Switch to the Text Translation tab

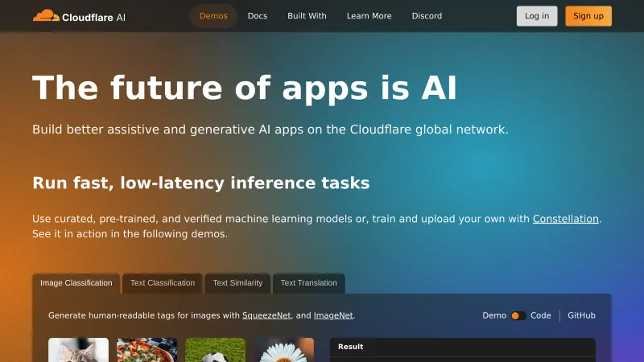pyautogui.click(x=308, y=283)
